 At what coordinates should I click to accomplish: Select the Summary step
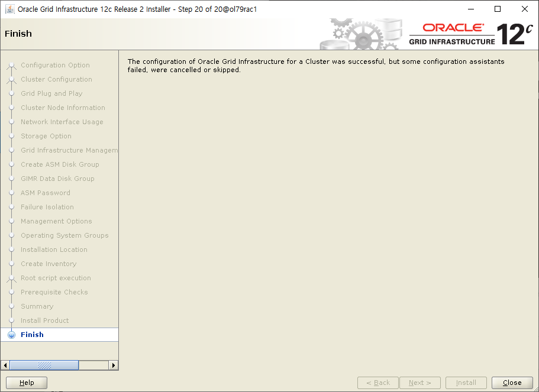click(x=37, y=306)
